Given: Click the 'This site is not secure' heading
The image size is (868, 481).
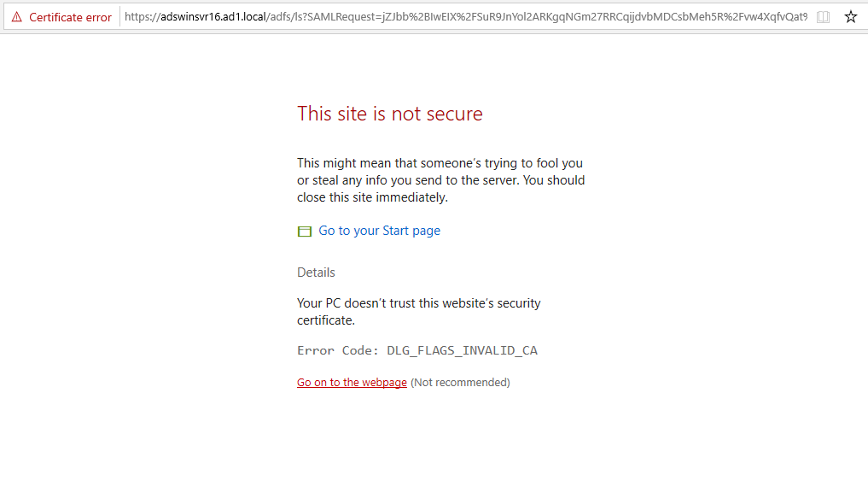Looking at the screenshot, I should [390, 114].
